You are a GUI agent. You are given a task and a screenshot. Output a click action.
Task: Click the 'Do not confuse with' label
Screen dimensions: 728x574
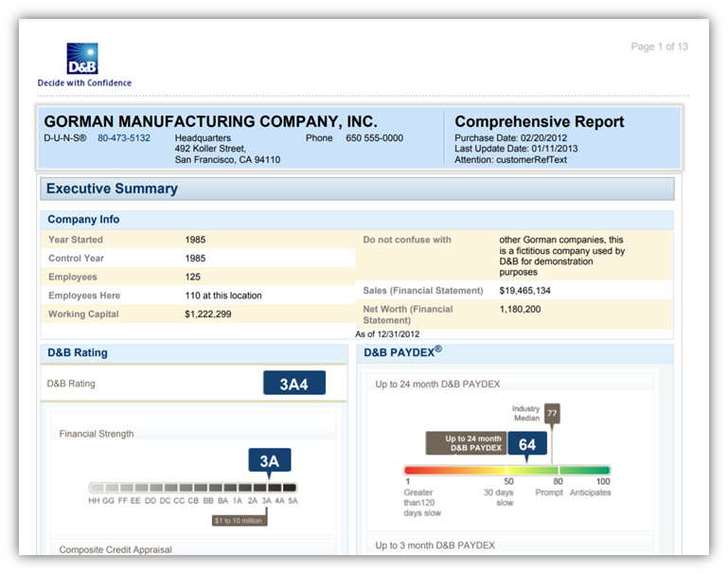click(407, 240)
